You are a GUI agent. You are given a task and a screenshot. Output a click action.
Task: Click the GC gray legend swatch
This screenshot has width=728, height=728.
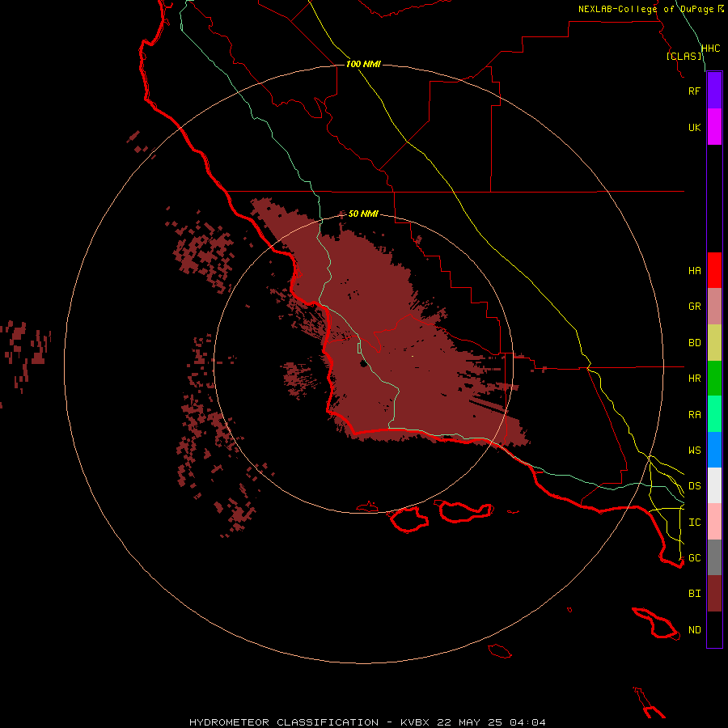(714, 557)
